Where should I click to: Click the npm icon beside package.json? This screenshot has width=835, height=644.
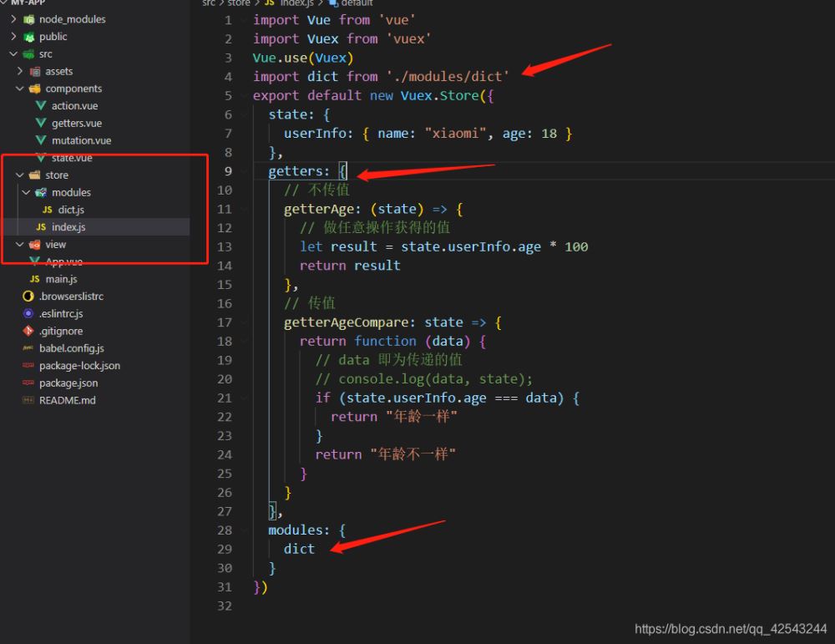tap(29, 383)
